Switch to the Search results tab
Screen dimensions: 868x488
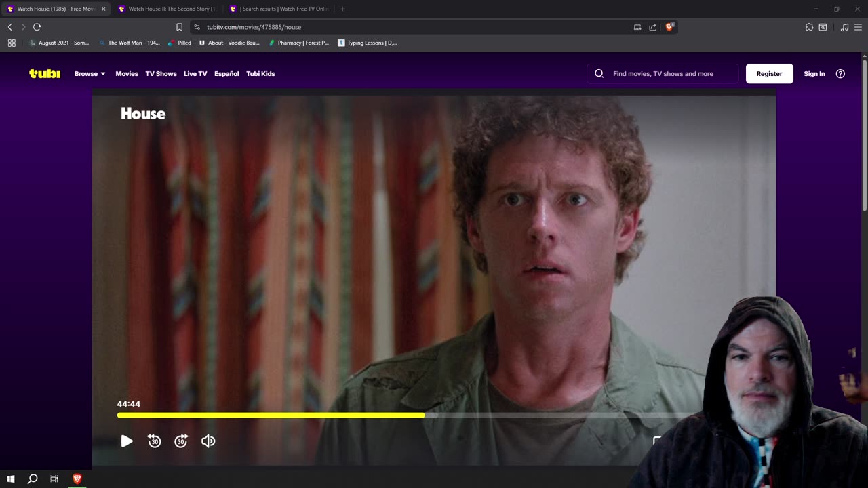click(278, 9)
